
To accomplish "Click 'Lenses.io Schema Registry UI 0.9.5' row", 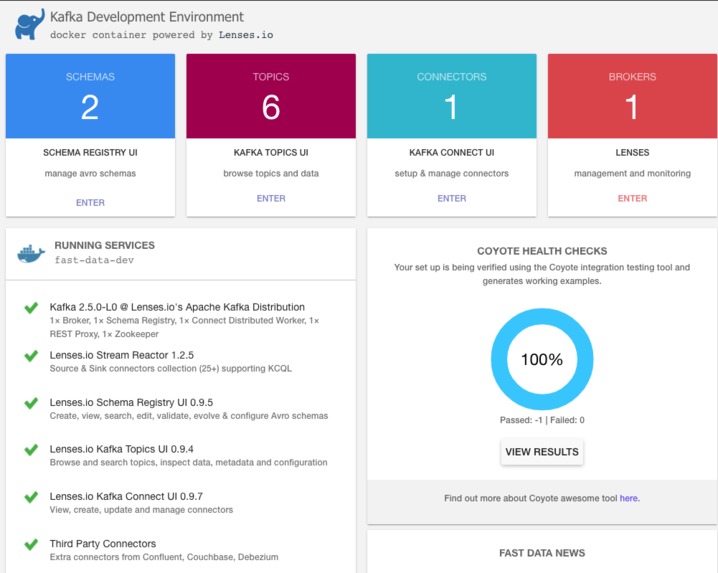I will [131, 403].
